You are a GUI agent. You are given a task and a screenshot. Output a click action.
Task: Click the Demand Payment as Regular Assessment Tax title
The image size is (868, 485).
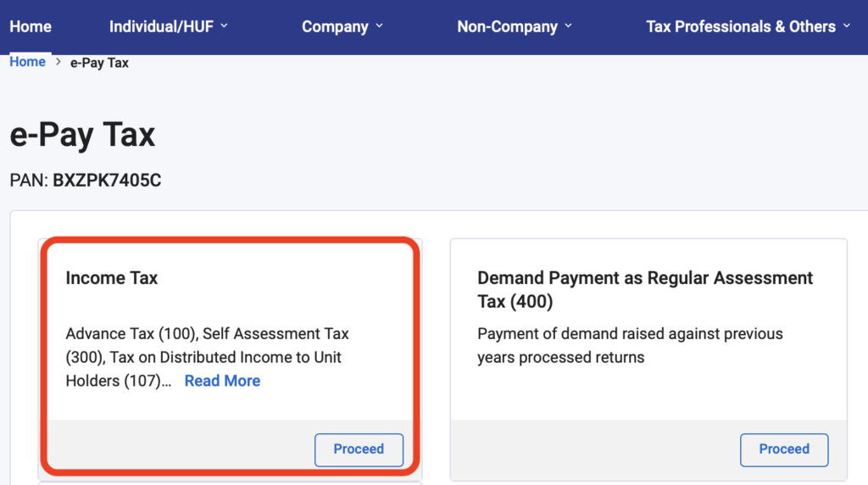coord(645,290)
